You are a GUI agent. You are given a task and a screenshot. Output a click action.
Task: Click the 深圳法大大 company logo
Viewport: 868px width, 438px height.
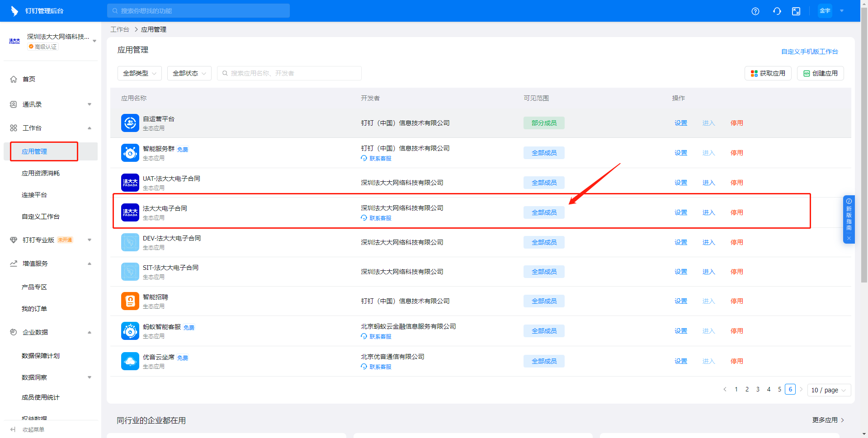[14, 41]
